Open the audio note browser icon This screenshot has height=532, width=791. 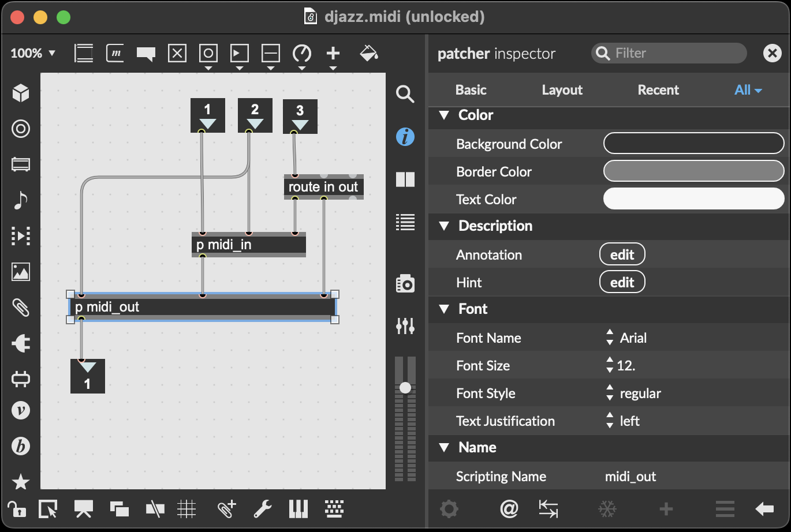(21, 200)
